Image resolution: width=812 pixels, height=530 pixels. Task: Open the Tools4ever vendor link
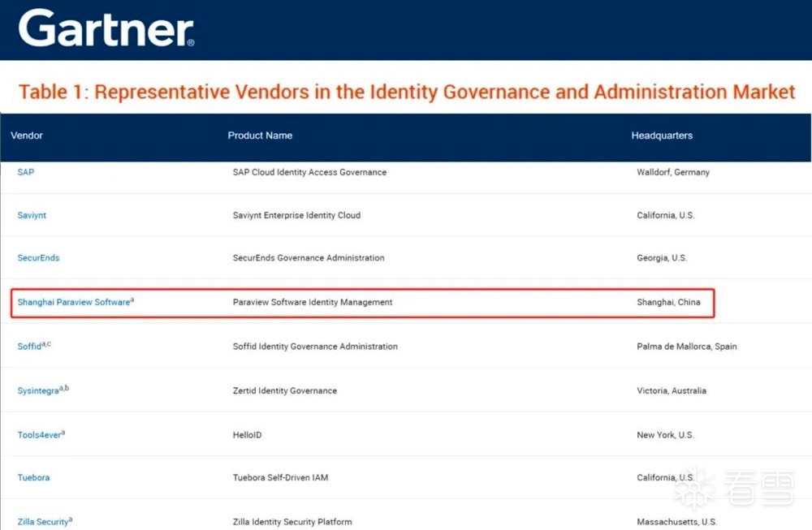pyautogui.click(x=41, y=434)
